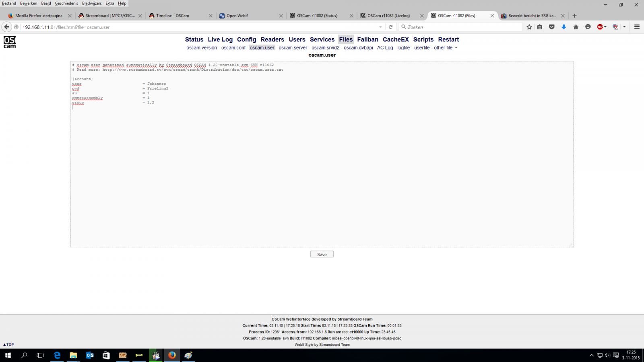Expand the 'other file' dropdown
This screenshot has height=362, width=644.
pos(446,47)
